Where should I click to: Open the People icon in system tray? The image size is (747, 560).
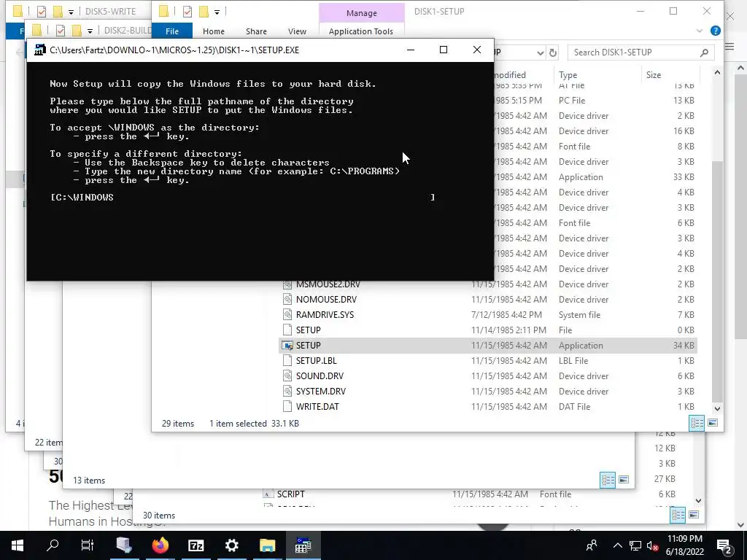pos(592,545)
